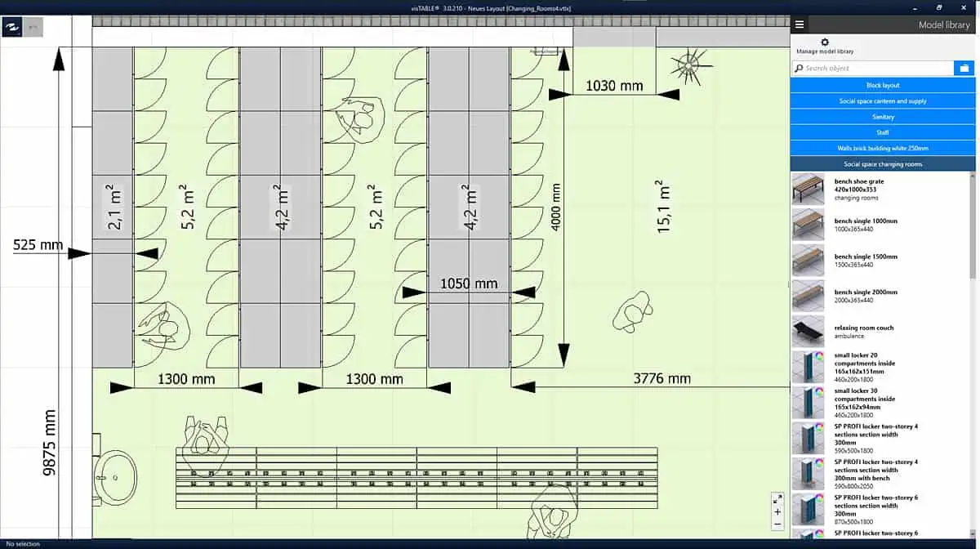Click bench single 1000mm thumbnail

tap(808, 225)
